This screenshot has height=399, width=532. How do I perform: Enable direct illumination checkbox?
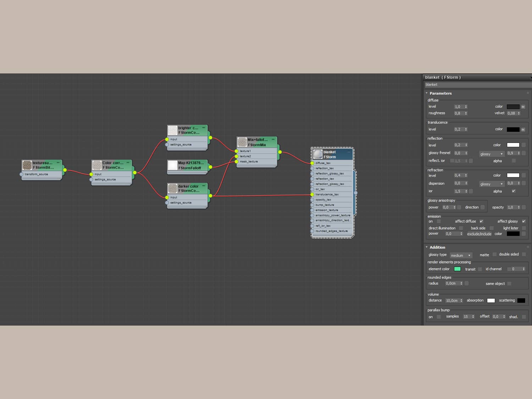(461, 228)
